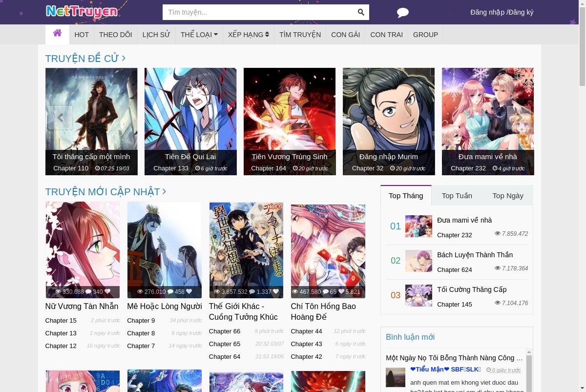Screen dimensions: 586x392
Task: Click eye views icon on Thế Giới Khác cover
Action: 217,292
